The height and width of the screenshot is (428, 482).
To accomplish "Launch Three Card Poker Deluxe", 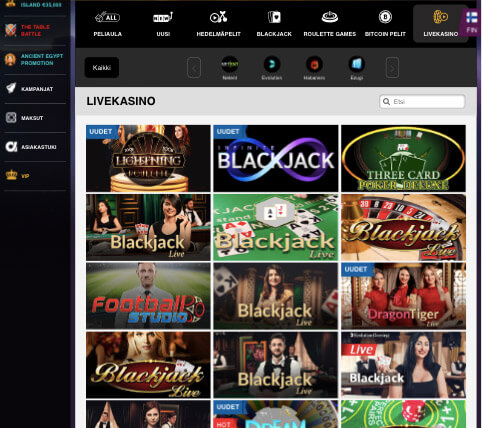I will [403, 158].
